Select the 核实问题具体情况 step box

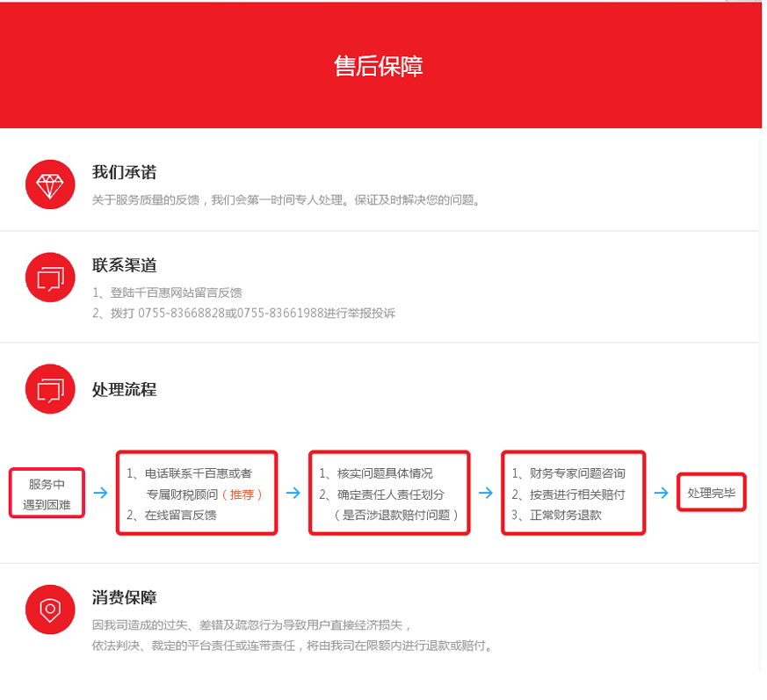389,492
